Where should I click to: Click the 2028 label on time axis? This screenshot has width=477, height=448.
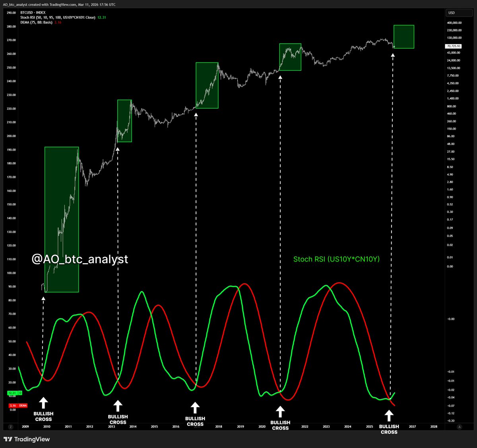(x=434, y=427)
